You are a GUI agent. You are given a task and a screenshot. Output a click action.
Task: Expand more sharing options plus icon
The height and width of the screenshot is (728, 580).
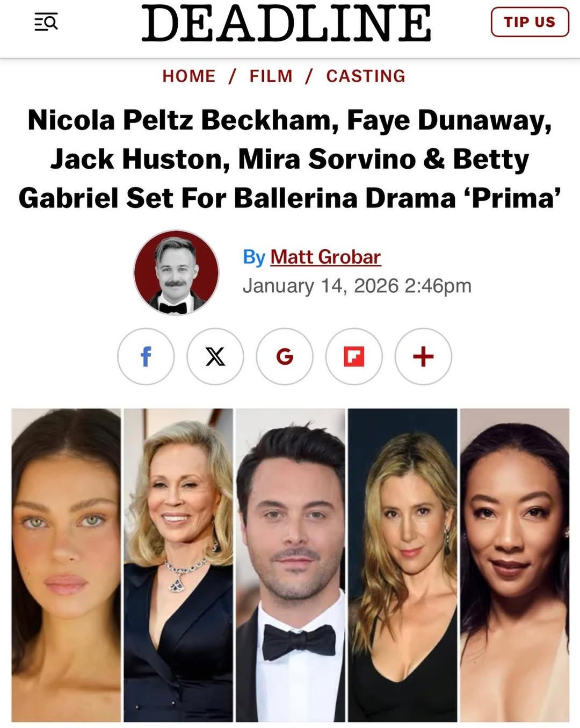click(x=423, y=356)
